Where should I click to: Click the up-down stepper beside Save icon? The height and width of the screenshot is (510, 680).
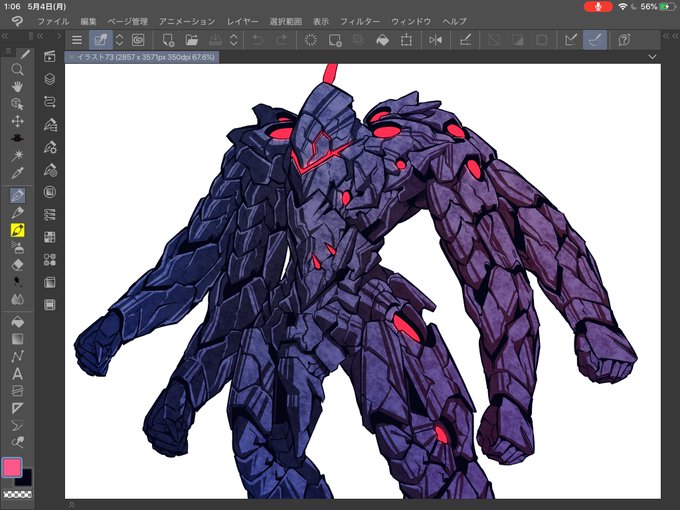pyautogui.click(x=234, y=40)
